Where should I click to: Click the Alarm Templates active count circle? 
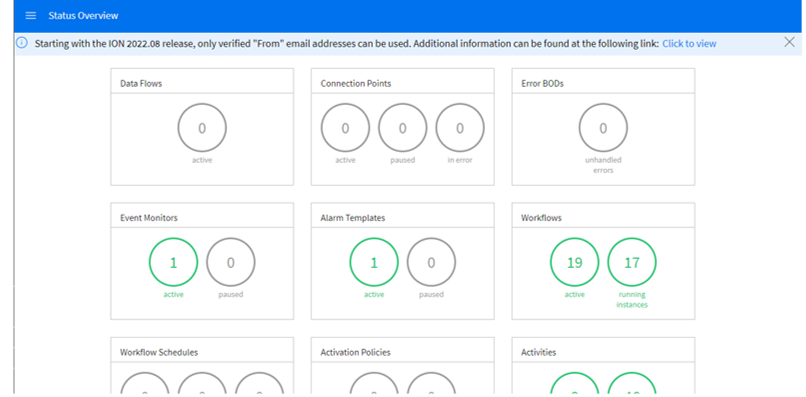coord(374,262)
